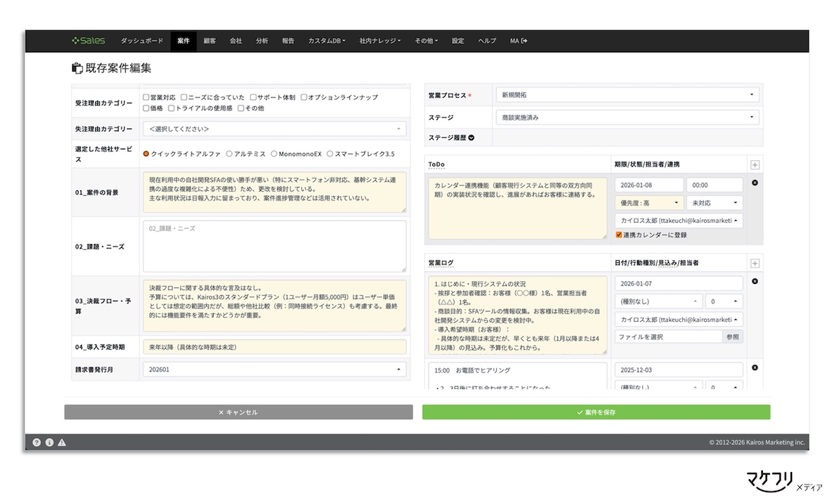Open the 会社 menu item
This screenshot has width=833, height=504.
pos(236,41)
